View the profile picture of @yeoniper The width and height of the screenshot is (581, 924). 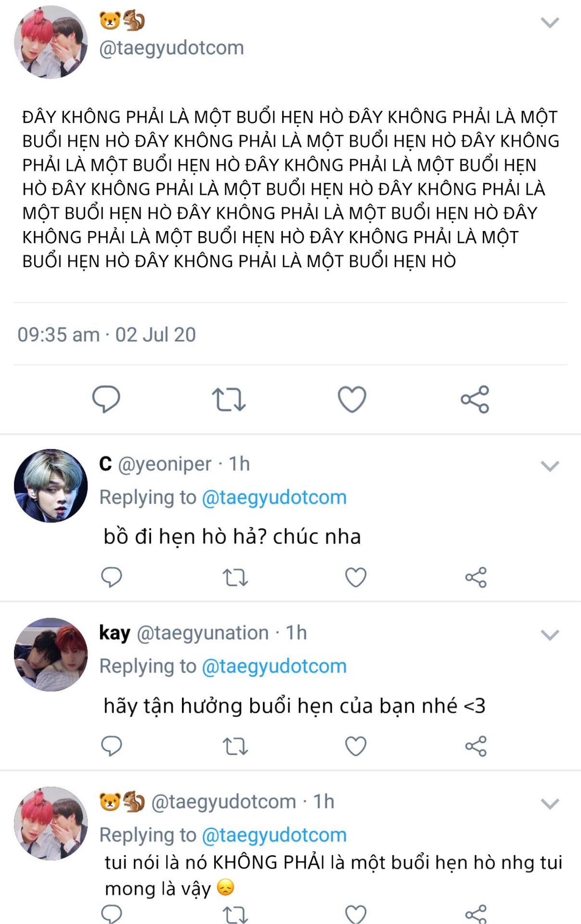pos(51,486)
